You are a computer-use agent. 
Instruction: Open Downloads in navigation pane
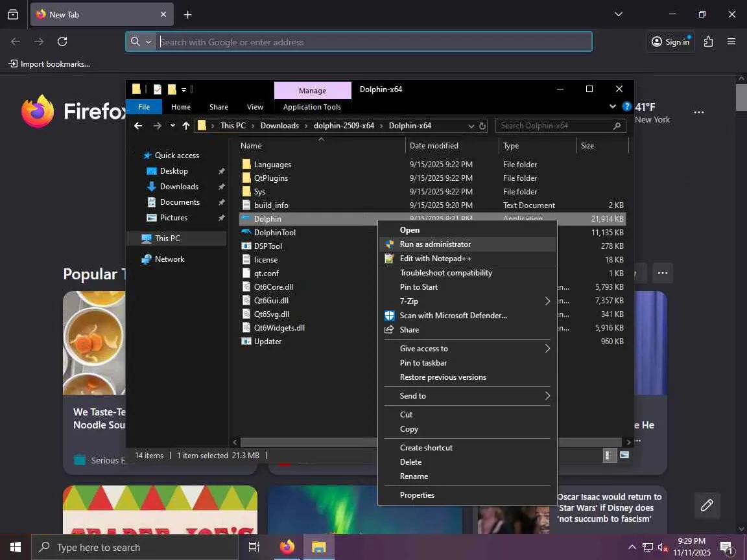(x=179, y=187)
